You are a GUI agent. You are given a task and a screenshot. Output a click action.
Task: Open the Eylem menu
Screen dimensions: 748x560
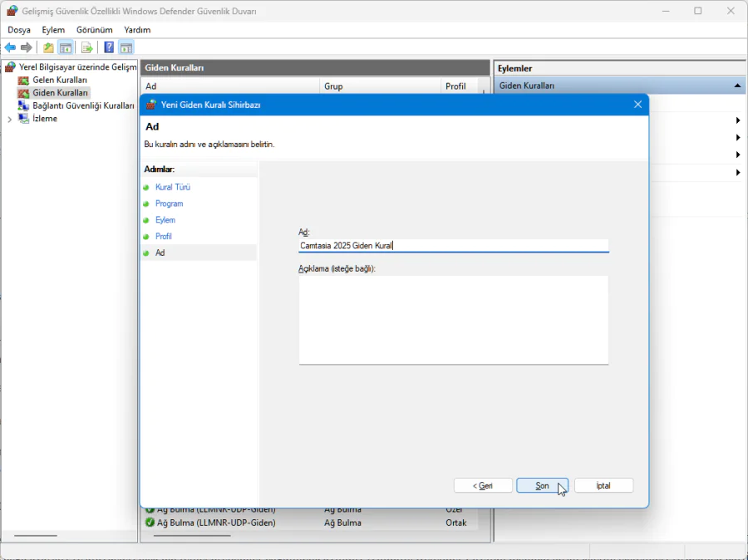(x=53, y=30)
